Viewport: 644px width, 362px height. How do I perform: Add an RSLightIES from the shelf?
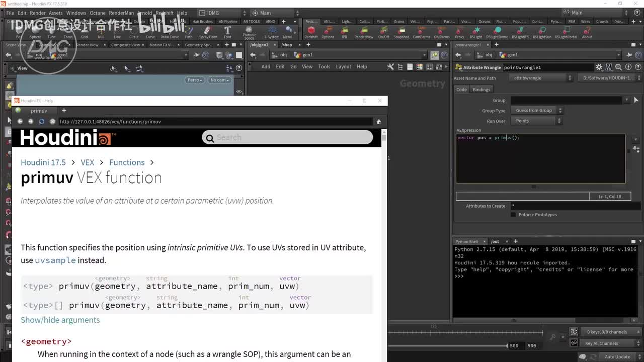click(x=520, y=33)
